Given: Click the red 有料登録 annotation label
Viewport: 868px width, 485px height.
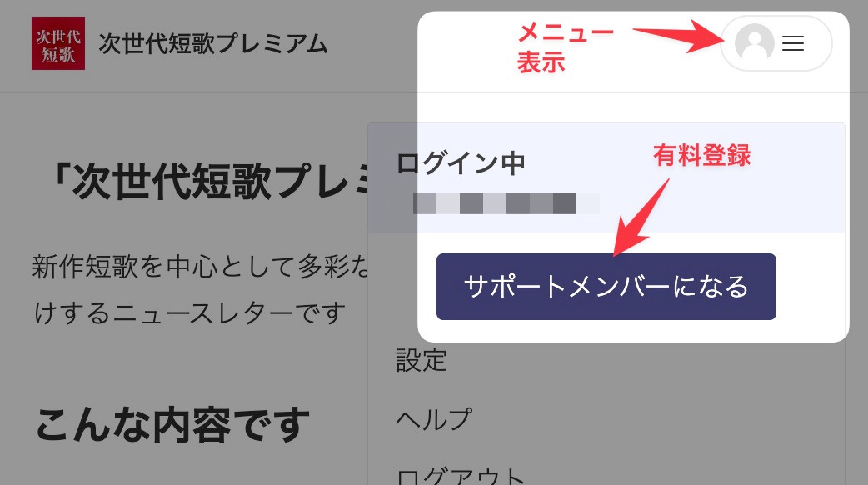Looking at the screenshot, I should coord(702,155).
